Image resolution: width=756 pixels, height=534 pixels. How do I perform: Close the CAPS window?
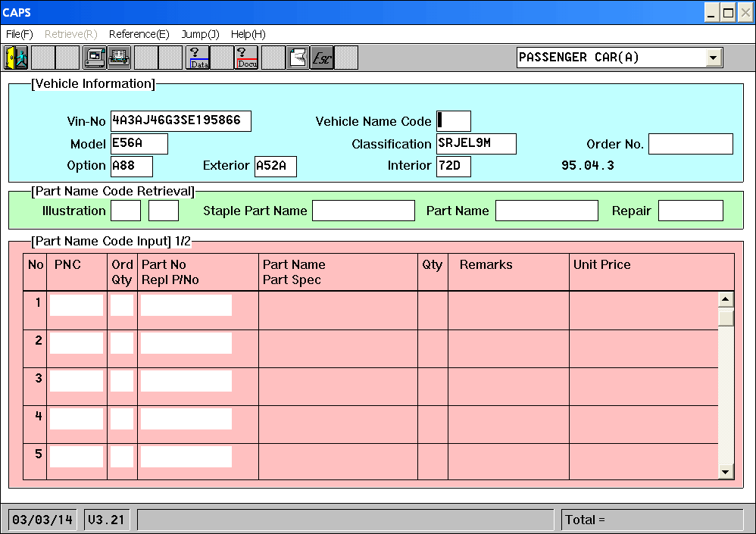coord(745,13)
